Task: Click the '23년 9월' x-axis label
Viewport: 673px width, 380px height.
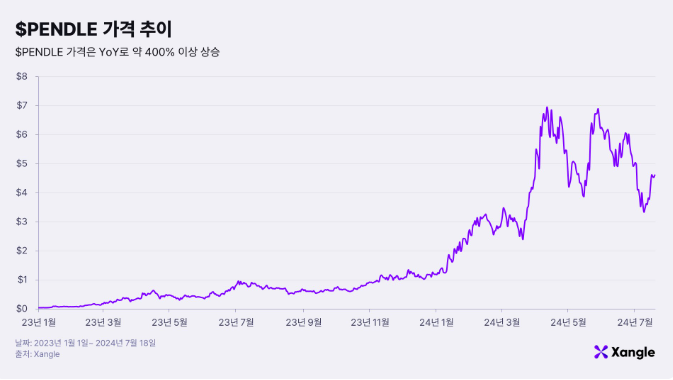Action: (x=303, y=322)
